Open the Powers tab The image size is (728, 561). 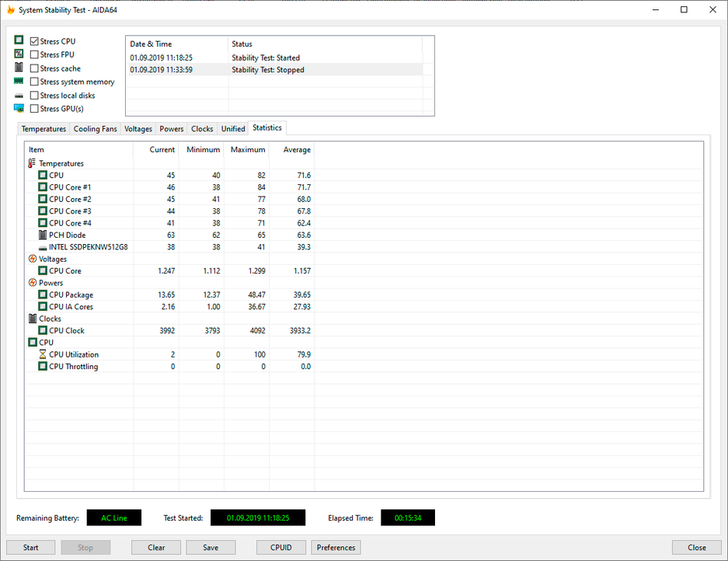(172, 129)
